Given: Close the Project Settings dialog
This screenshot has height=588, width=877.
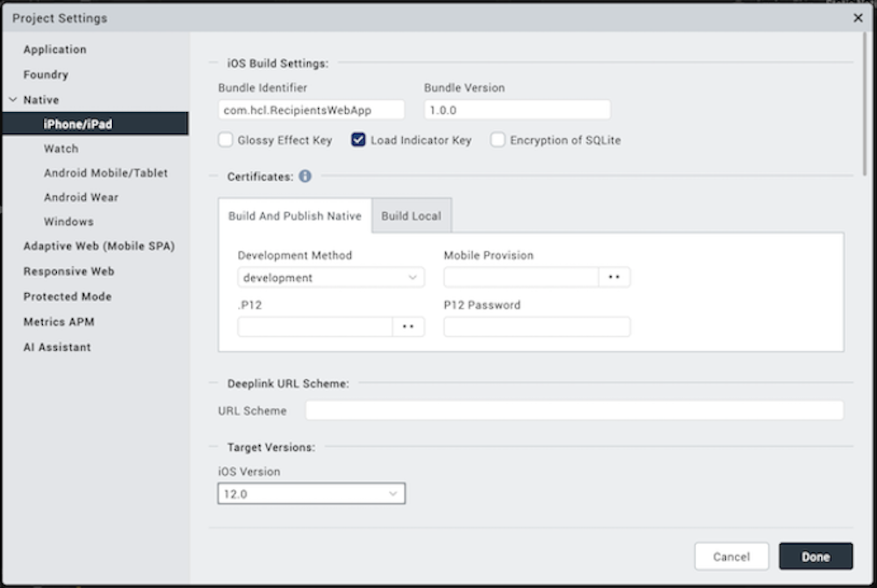Looking at the screenshot, I should coord(858,17).
